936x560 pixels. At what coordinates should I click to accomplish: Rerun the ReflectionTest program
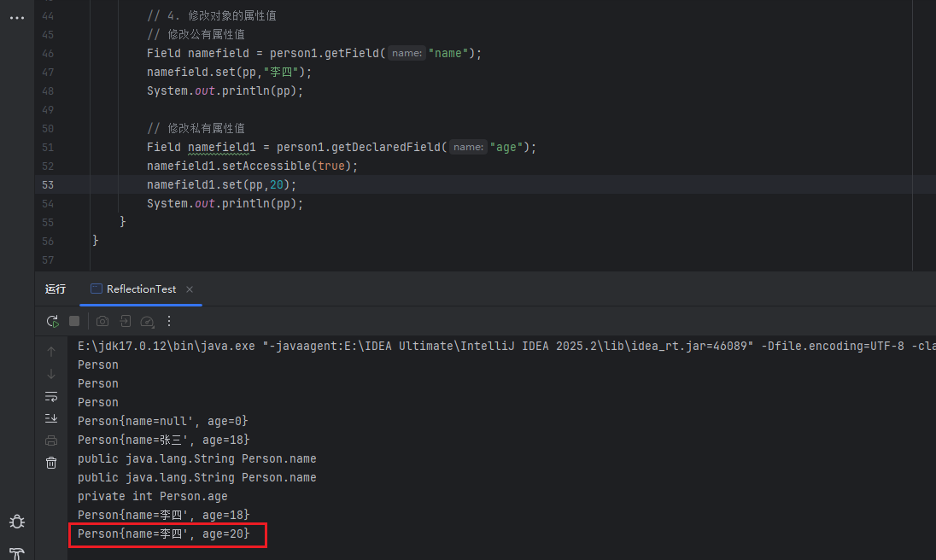tap(52, 321)
